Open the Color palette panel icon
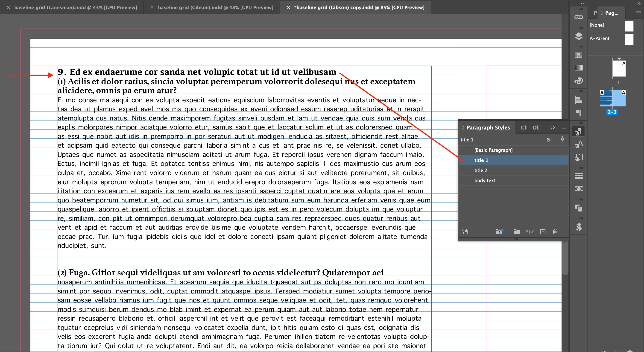The width and height of the screenshot is (644, 352). tap(579, 81)
